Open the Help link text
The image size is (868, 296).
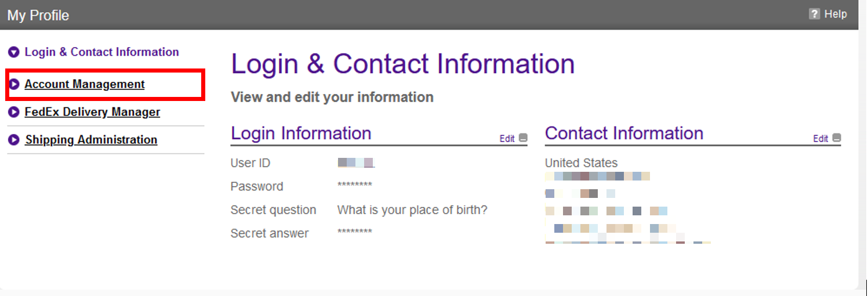(x=836, y=15)
